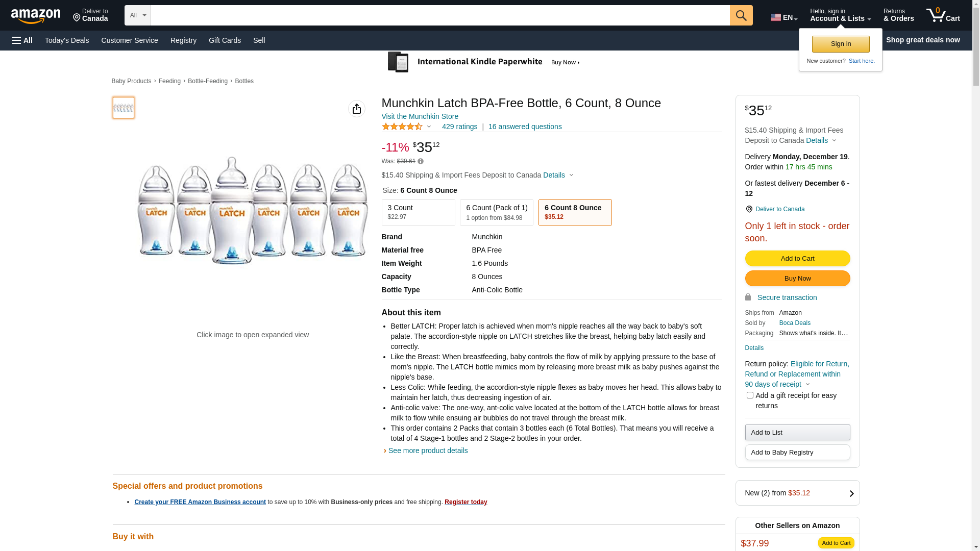Expand the Add to List dropdown
The image size is (980, 551).
coord(797,433)
